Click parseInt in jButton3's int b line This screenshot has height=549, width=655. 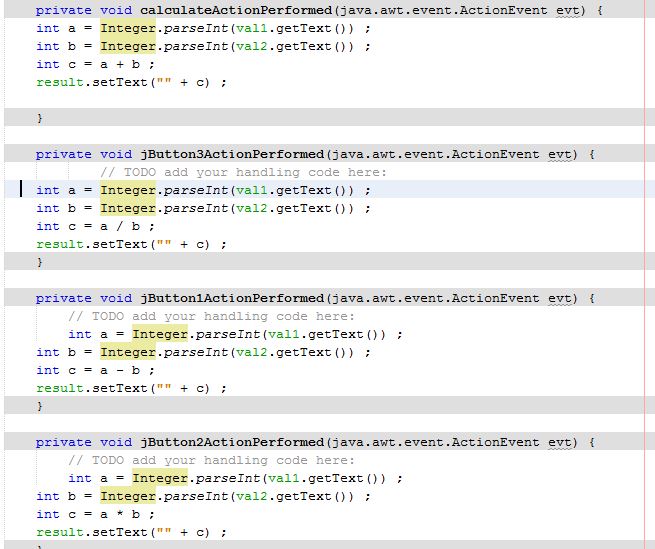click(x=195, y=208)
